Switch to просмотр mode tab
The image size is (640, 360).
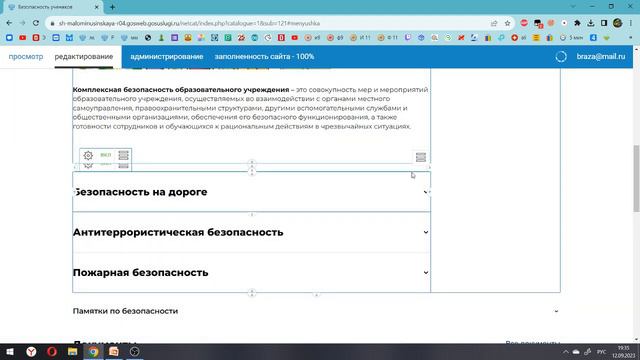(x=26, y=57)
